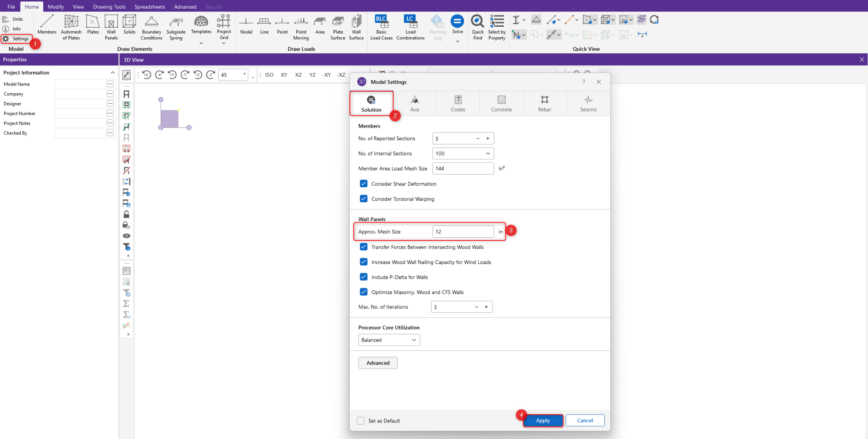Uncheck Consider Shear Deformation

point(364,183)
